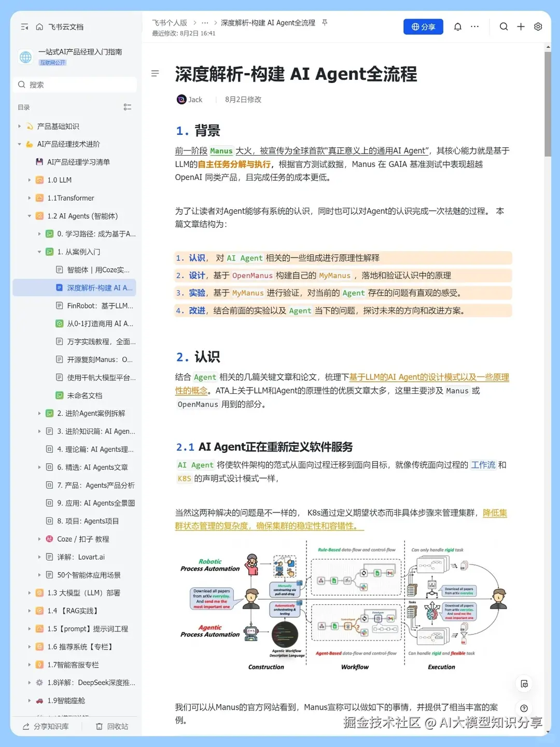This screenshot has width=560, height=747.
Task: Expand 详解: Lovart.ai node
Action: [x=39, y=557]
